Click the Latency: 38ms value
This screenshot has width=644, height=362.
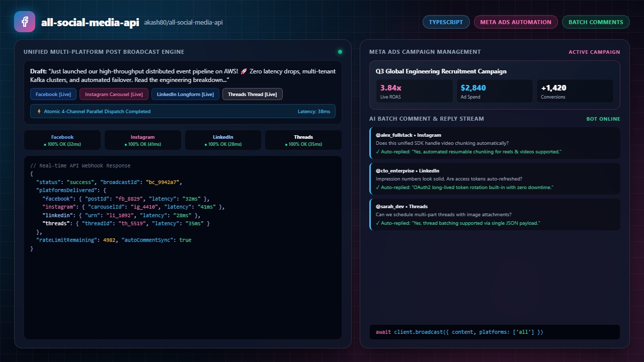tap(314, 112)
